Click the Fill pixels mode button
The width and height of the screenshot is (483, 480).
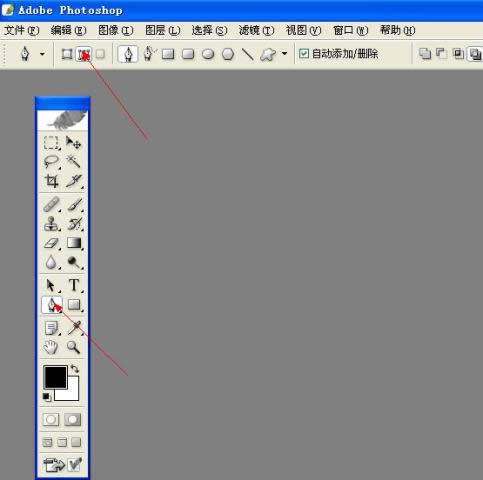point(100,54)
